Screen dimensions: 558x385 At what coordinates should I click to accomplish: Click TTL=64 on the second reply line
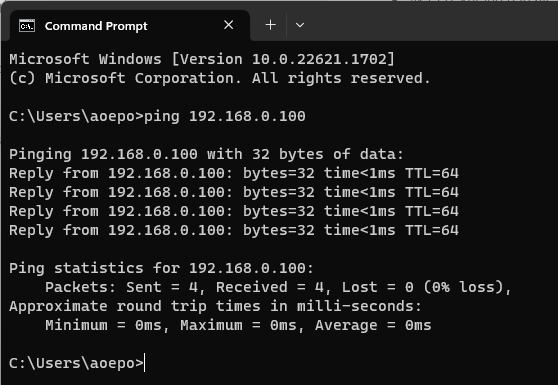coord(432,192)
